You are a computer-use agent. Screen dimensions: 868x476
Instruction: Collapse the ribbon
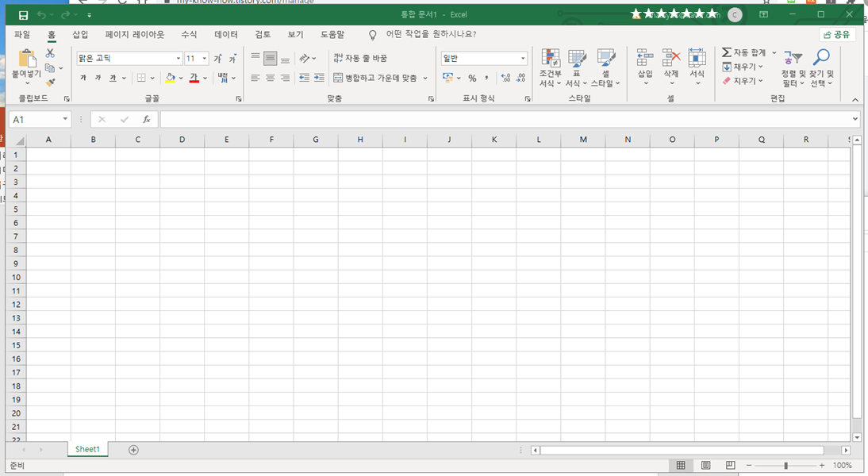[x=855, y=100]
